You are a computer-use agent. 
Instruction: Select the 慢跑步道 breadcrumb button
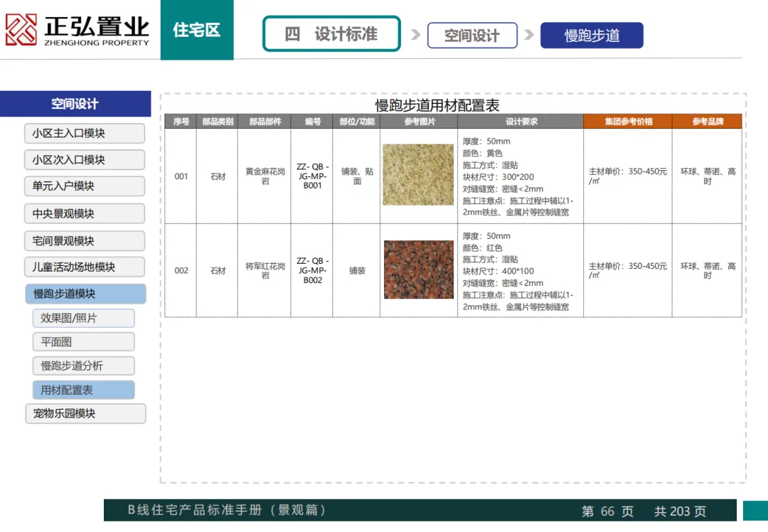[x=592, y=36]
